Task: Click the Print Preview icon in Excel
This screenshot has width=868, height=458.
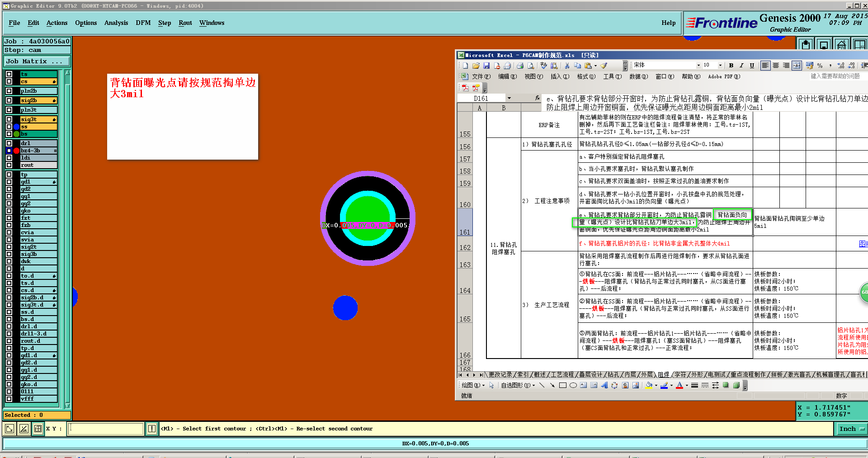Action: tap(530, 66)
